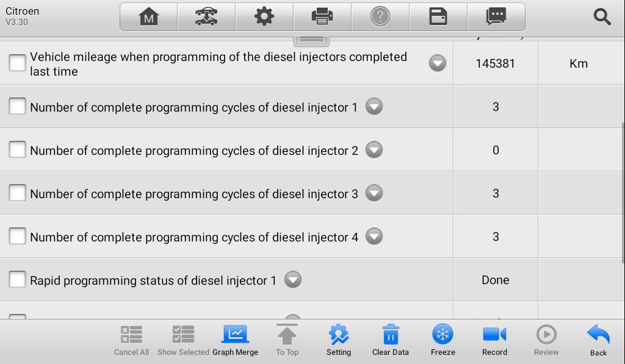This screenshot has width=625, height=364.
Task: Click the save floppy disk icon
Action: tap(438, 16)
